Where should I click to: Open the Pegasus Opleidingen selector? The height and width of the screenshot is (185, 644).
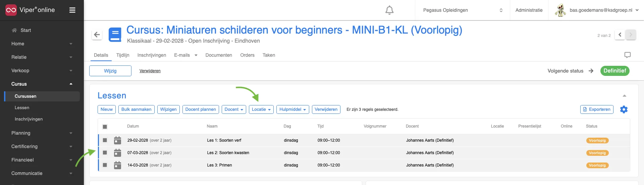pyautogui.click(x=463, y=10)
